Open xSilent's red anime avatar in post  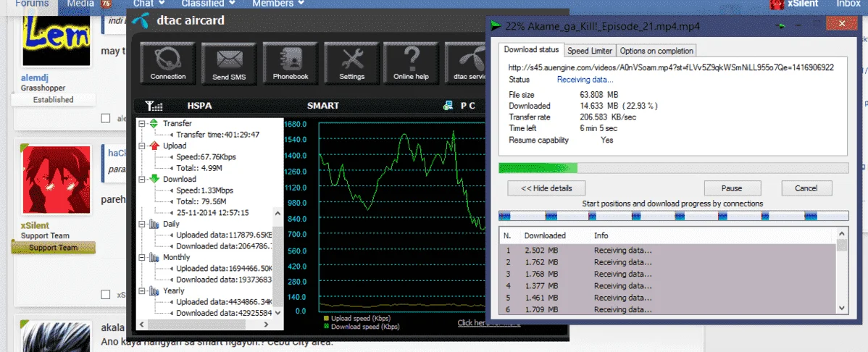pos(57,180)
